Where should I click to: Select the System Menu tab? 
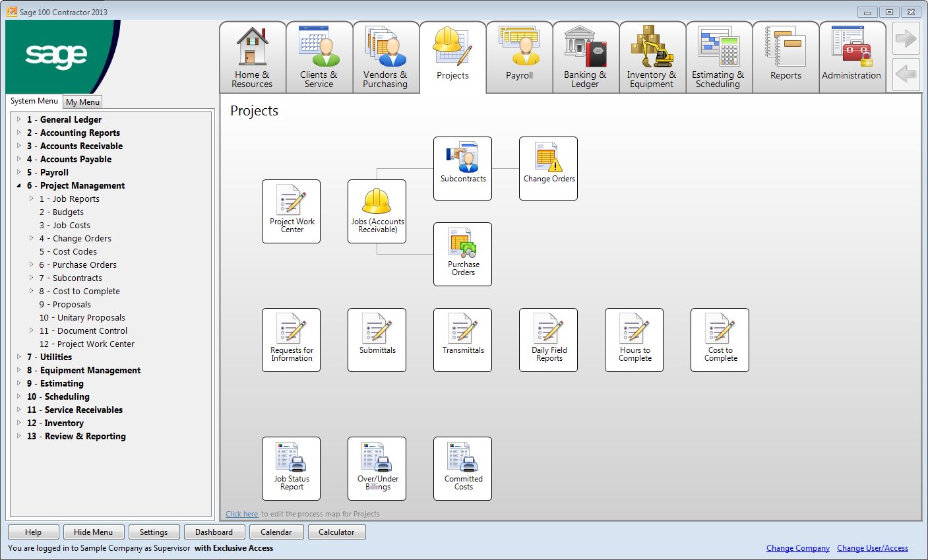(x=34, y=101)
